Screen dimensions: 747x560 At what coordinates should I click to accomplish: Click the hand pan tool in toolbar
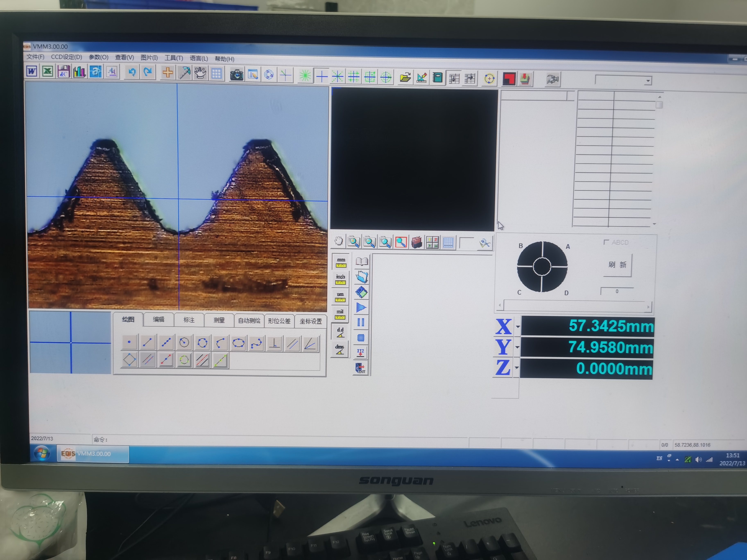(x=200, y=73)
